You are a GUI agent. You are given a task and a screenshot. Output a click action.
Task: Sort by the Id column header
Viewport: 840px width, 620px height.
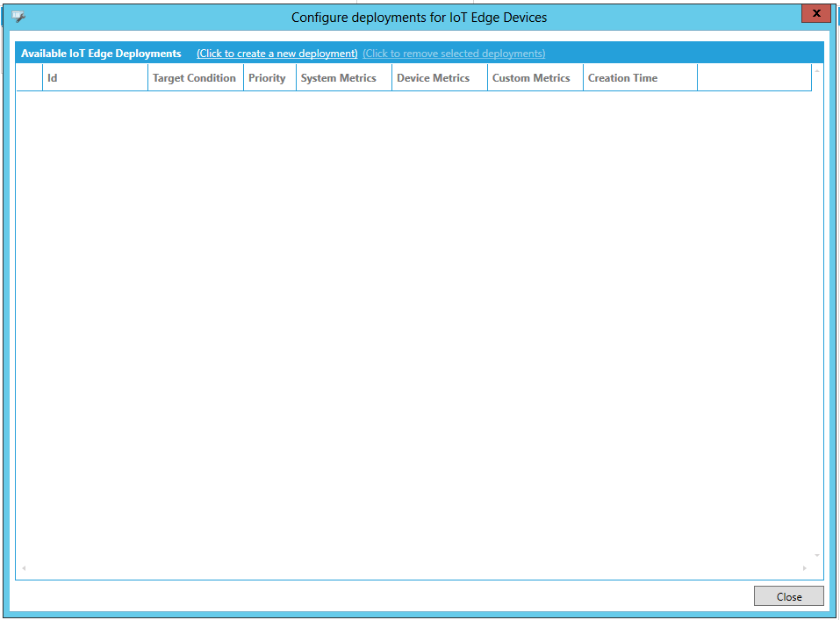(x=95, y=78)
